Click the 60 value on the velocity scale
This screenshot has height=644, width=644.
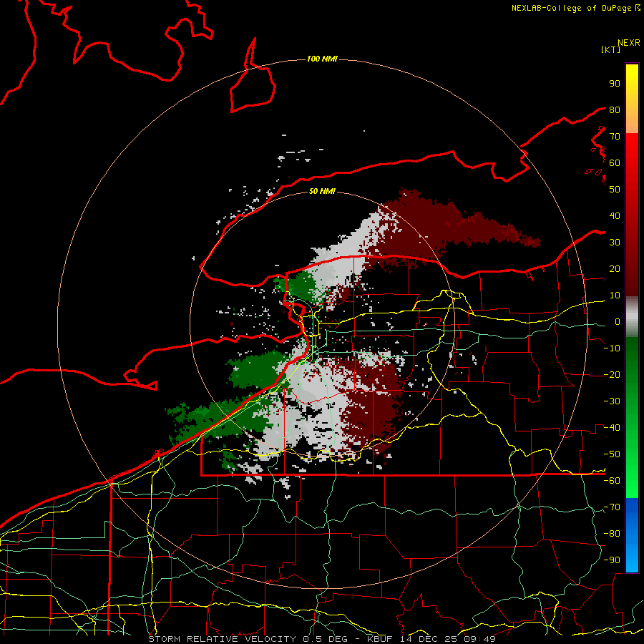coord(615,162)
